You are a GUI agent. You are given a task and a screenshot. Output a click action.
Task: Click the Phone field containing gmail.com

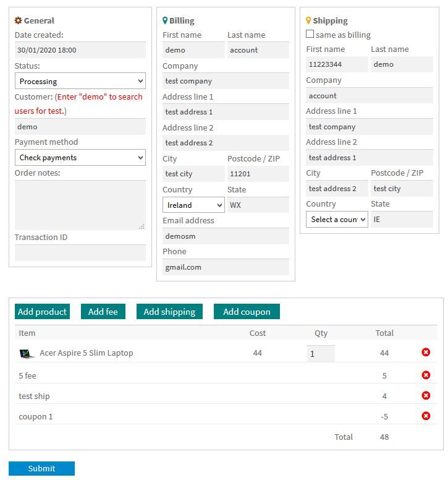click(226, 267)
